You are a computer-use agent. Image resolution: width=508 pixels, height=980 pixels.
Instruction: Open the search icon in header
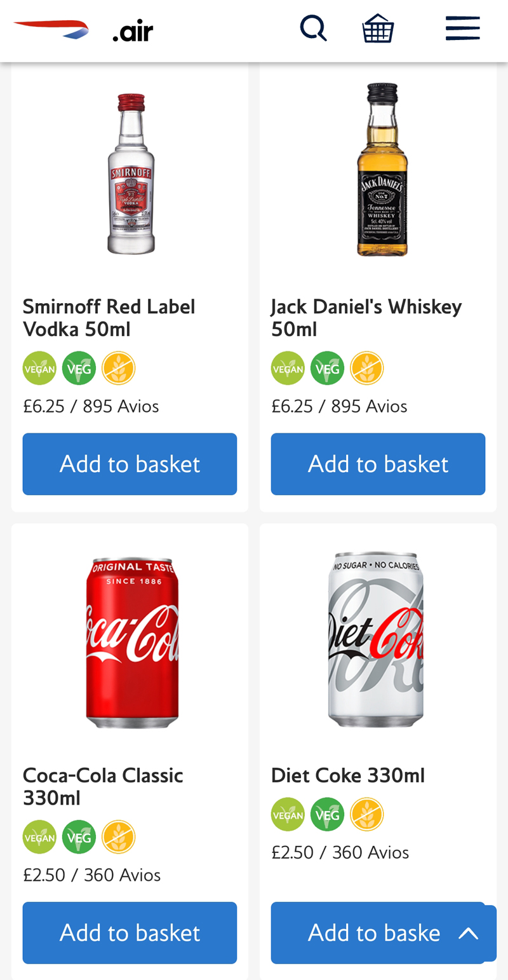coord(313,29)
